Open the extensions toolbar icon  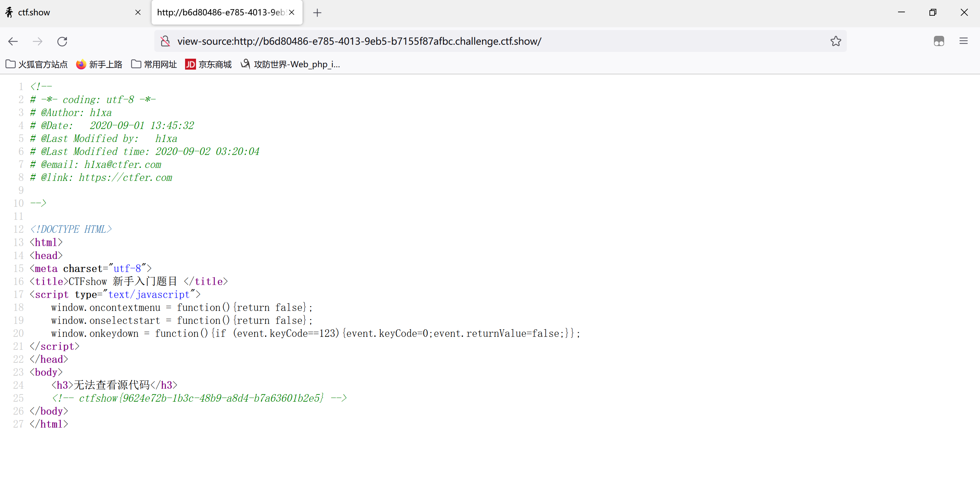pos(939,41)
